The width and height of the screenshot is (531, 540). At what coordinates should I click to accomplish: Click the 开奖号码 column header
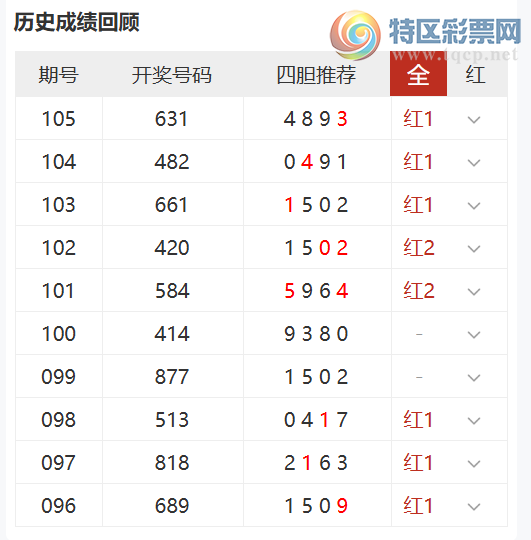tap(171, 74)
